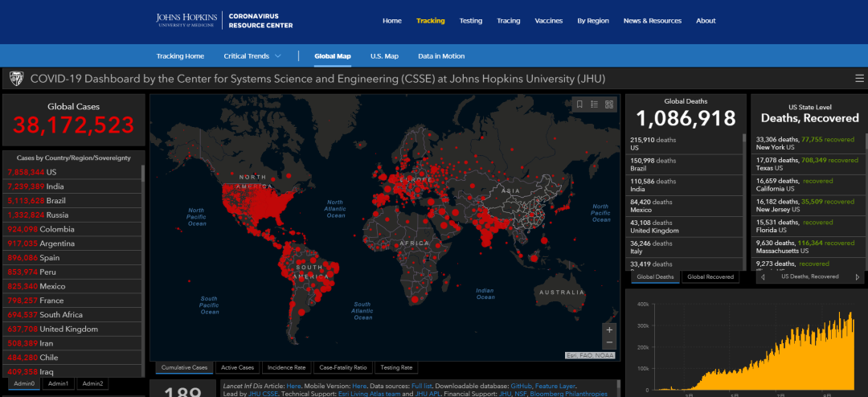The height and width of the screenshot is (397, 868).
Task: Expand the Critical Trends dropdown
Action: tap(252, 56)
